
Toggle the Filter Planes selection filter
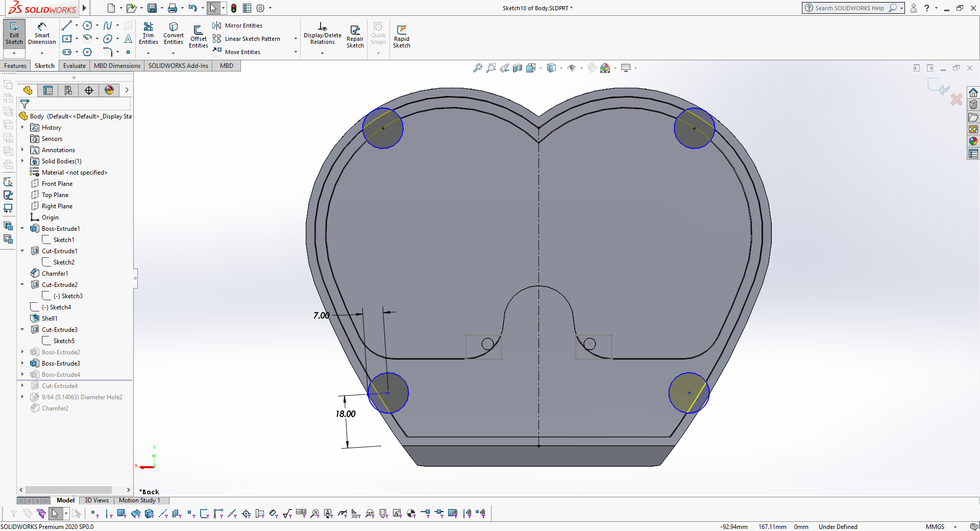point(177,514)
